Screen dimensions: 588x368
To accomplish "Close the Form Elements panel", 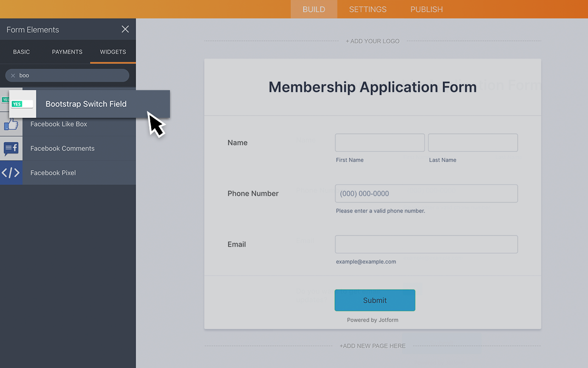I will 125,29.
